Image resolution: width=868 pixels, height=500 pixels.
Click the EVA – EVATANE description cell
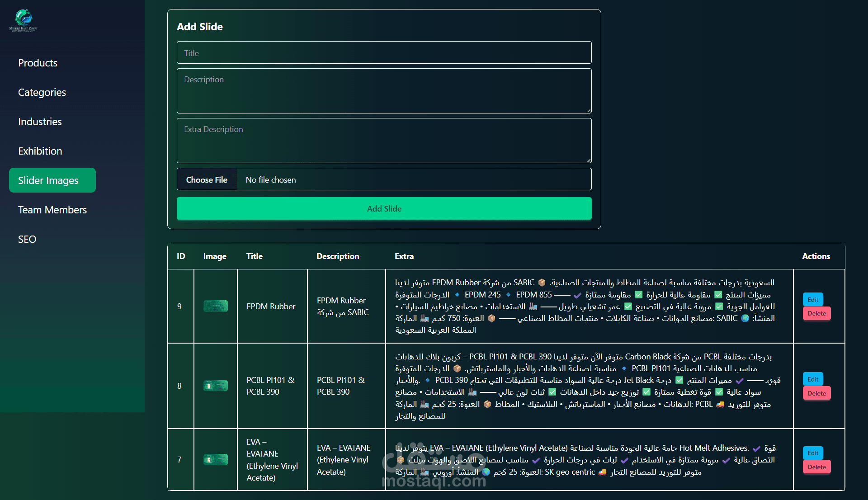pos(346,460)
